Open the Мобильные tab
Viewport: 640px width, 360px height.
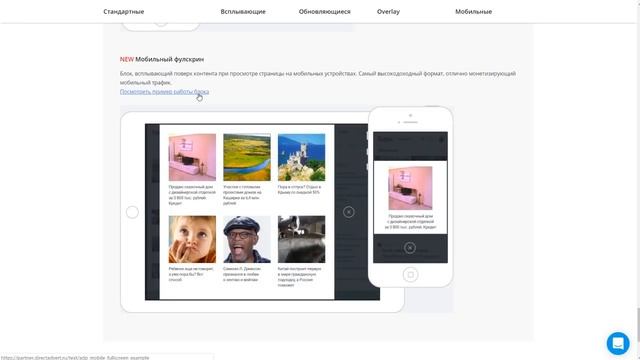click(473, 11)
